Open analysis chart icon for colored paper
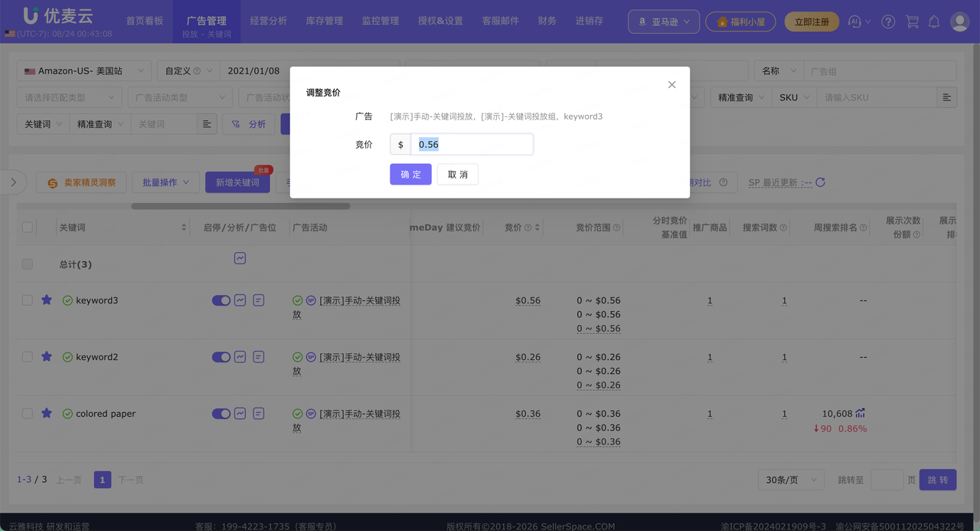Viewport: 980px width, 531px height. (x=240, y=414)
